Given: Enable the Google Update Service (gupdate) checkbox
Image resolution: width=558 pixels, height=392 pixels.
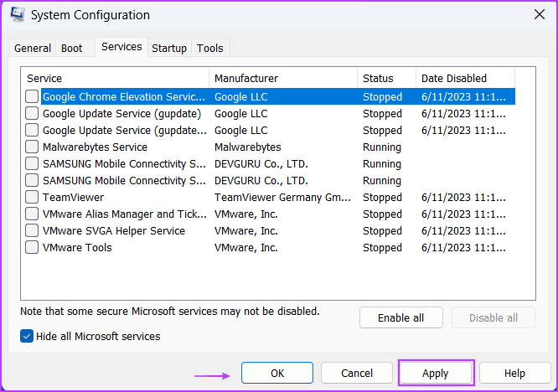Looking at the screenshot, I should pyautogui.click(x=32, y=113).
